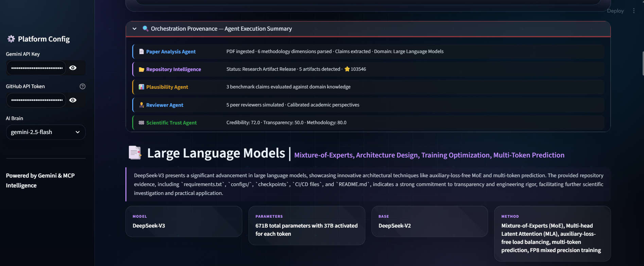
Task: Click the DeepSeek-V3 model value
Action: 149,226
